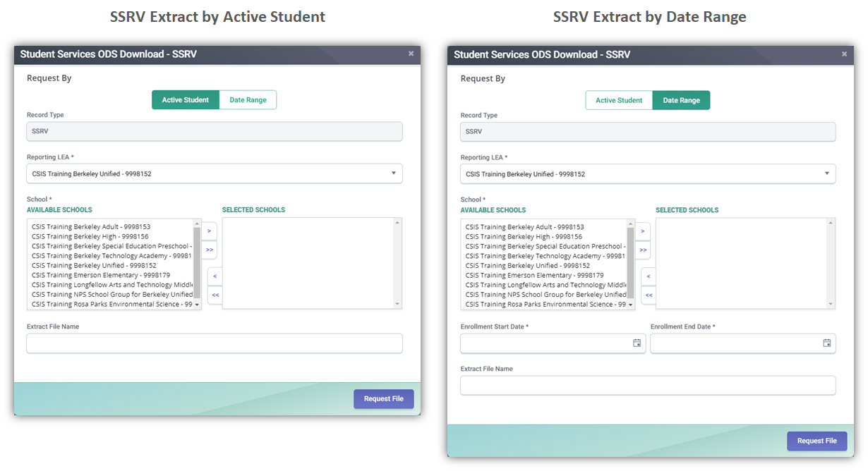This screenshot has height=471, width=868.
Task: Select Berkeley Special Education Preschool in left dialog
Action: pyautogui.click(x=111, y=247)
